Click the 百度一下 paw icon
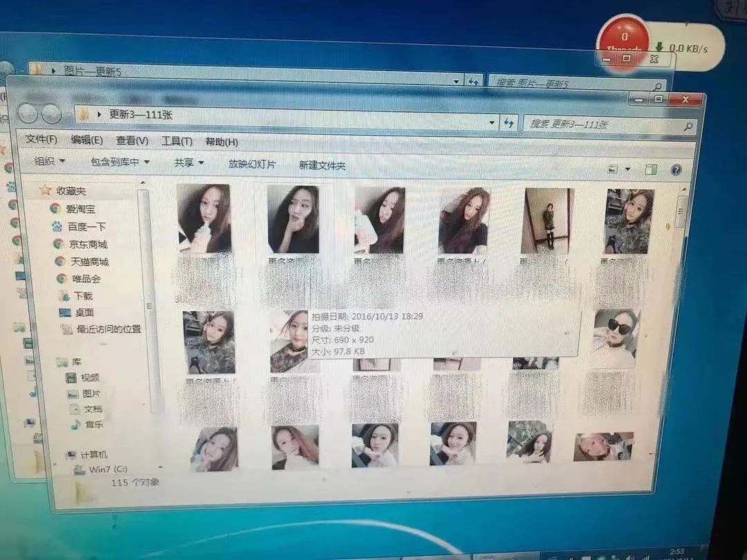 tap(57, 226)
